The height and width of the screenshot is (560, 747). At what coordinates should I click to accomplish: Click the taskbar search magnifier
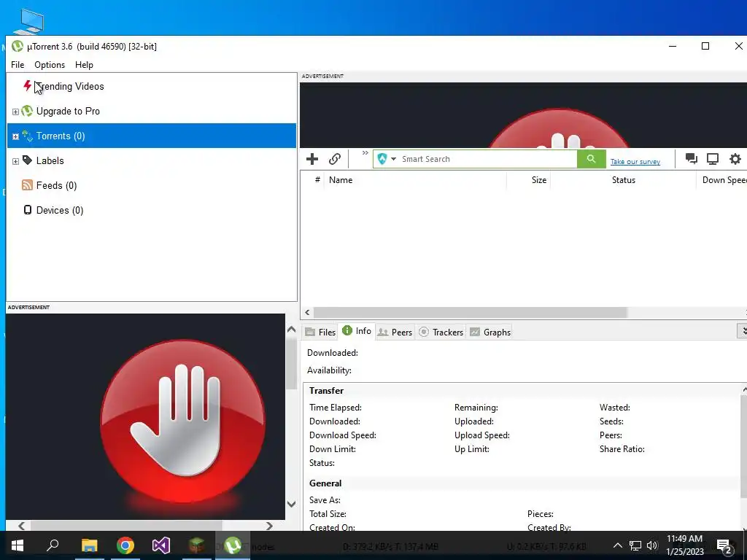[53, 545]
